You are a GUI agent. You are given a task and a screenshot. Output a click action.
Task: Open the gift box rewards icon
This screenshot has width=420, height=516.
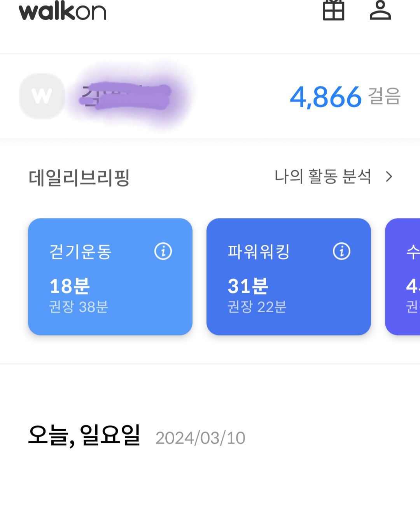point(334,10)
